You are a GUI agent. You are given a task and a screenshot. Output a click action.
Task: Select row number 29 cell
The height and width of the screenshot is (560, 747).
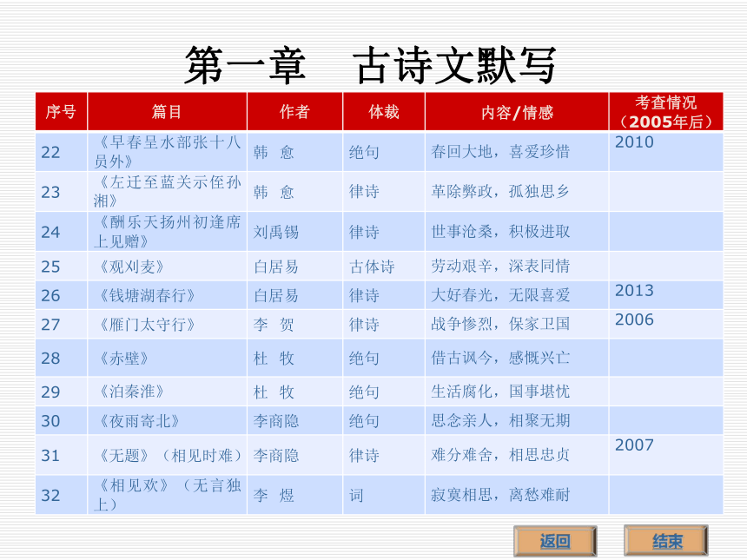point(62,392)
